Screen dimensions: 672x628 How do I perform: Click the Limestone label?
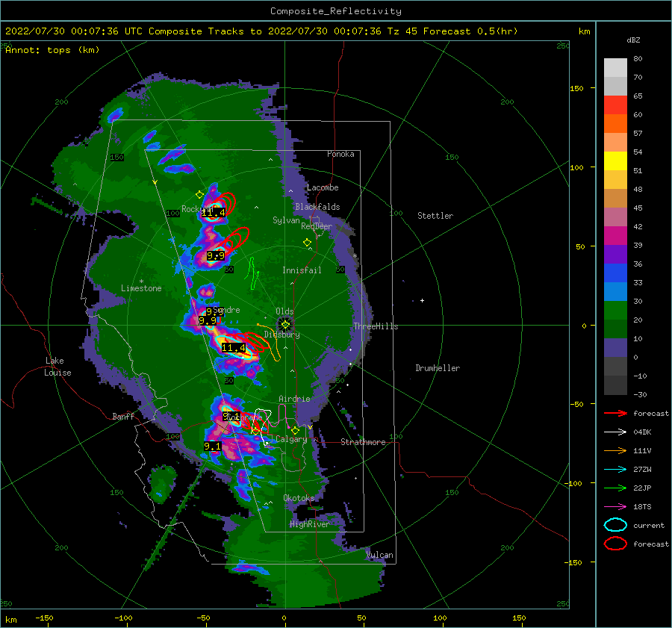[141, 288]
